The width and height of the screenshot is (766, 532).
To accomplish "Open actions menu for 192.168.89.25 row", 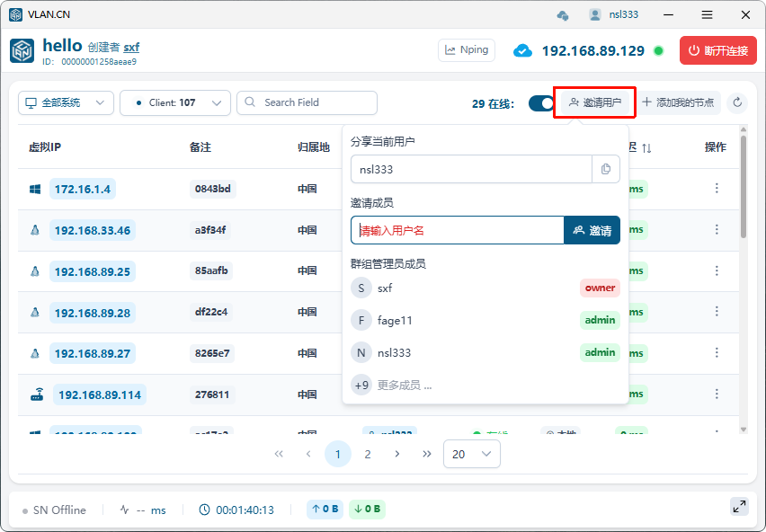I will (717, 270).
